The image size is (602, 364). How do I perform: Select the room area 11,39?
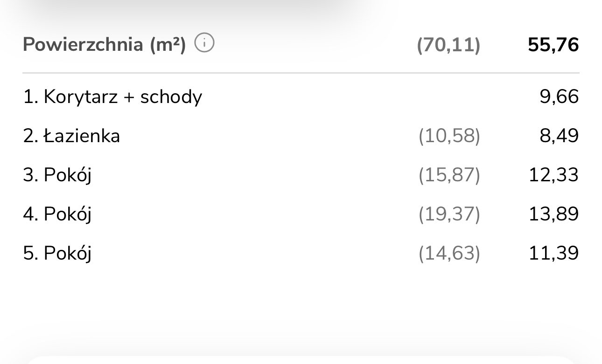(553, 254)
